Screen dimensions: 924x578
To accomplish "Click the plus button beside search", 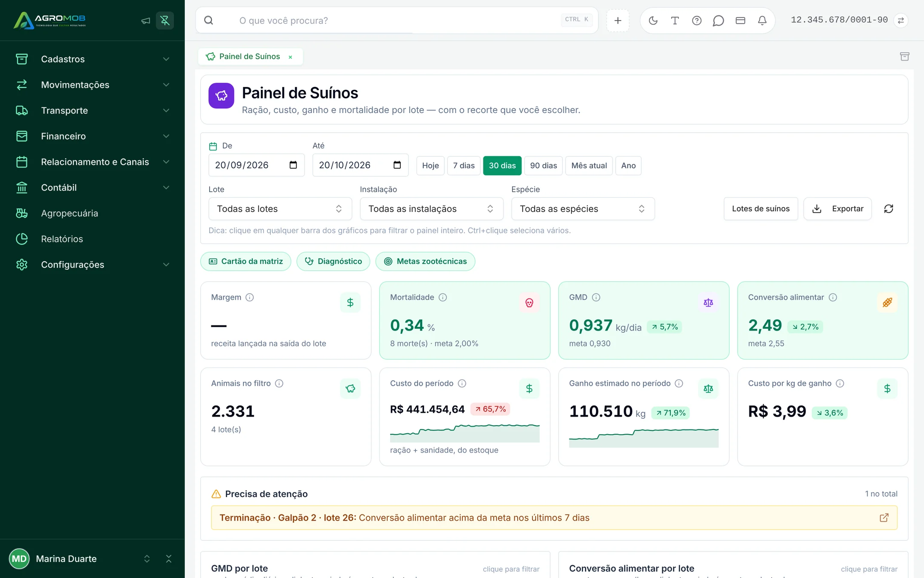I will pos(618,21).
